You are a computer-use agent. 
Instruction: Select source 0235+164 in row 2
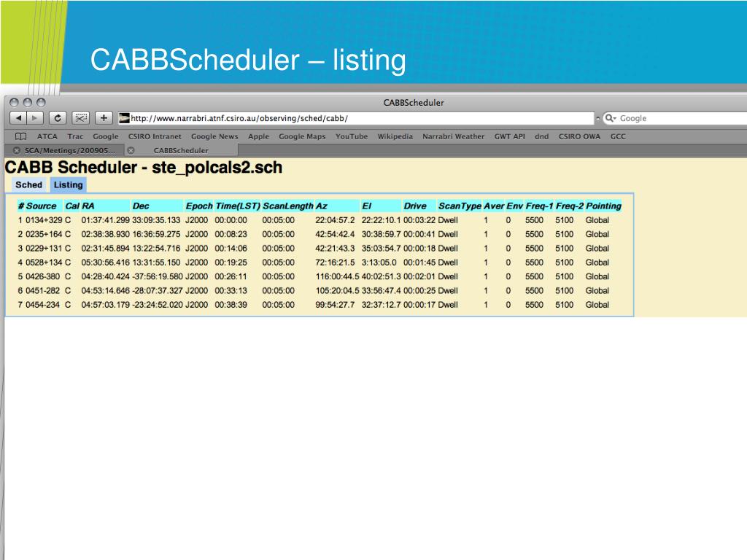click(x=43, y=234)
